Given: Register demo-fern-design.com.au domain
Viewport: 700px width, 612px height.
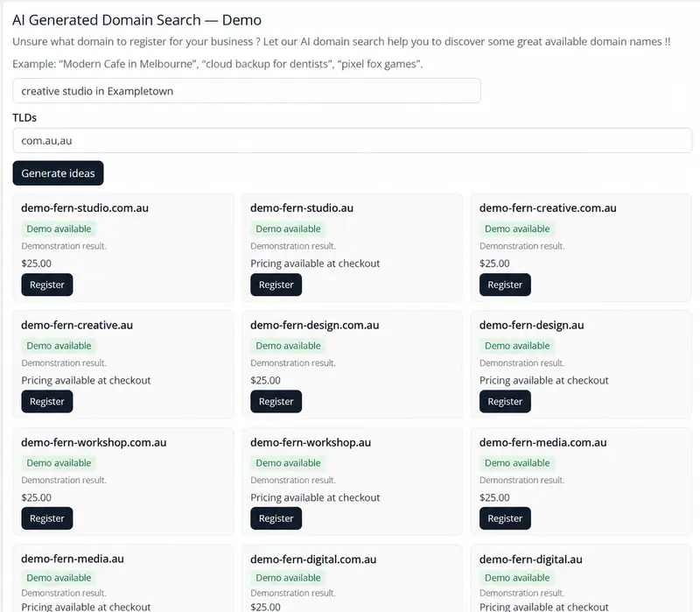Looking at the screenshot, I should click(x=276, y=401).
